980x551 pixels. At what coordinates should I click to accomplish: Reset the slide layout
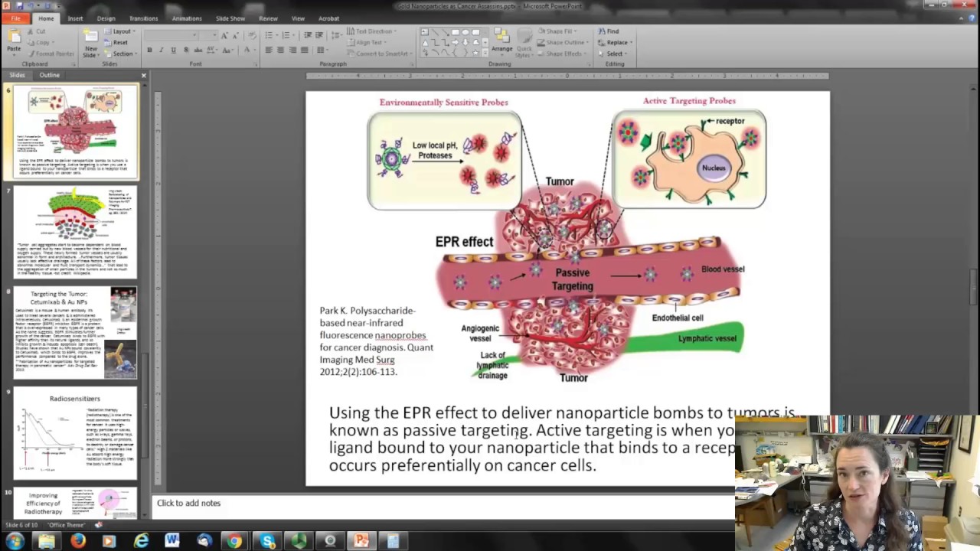[116, 43]
